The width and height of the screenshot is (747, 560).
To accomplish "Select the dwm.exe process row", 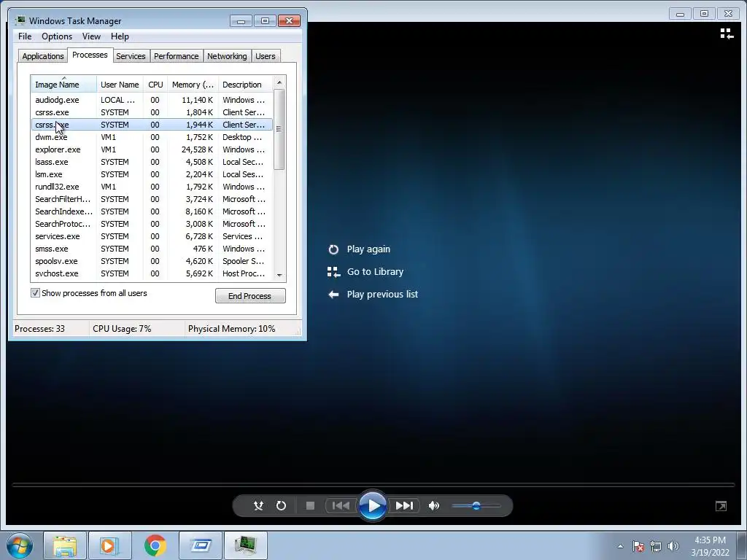I will click(152, 137).
